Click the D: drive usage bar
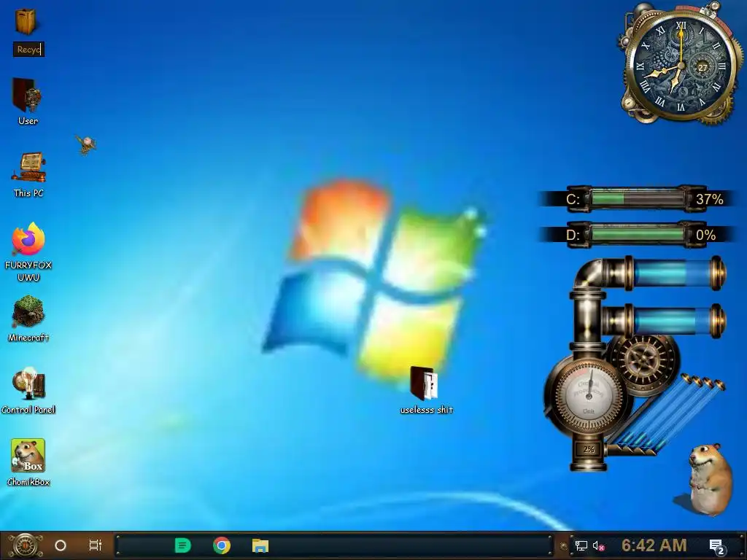 click(x=638, y=235)
